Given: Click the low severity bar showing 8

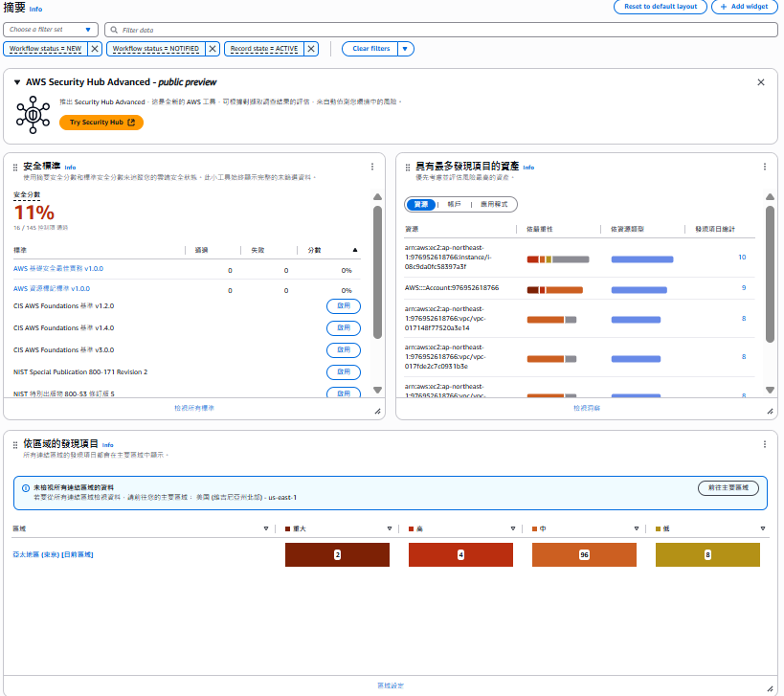Looking at the screenshot, I should 708,555.
